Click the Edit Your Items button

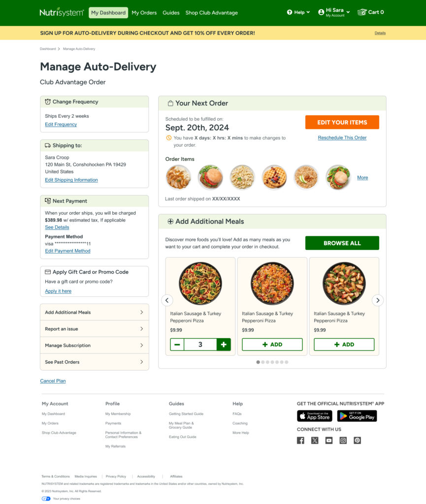[x=342, y=122]
